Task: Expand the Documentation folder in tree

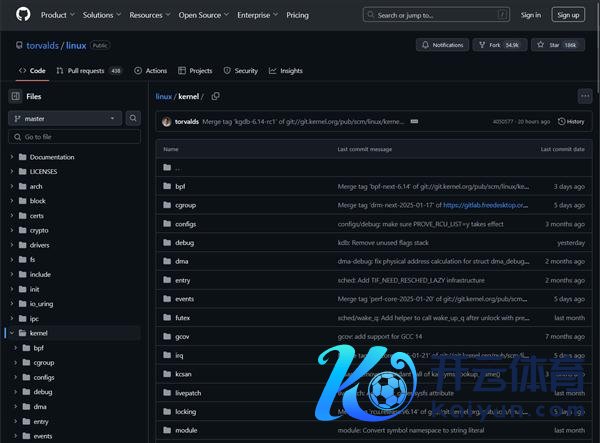Action: click(12, 157)
